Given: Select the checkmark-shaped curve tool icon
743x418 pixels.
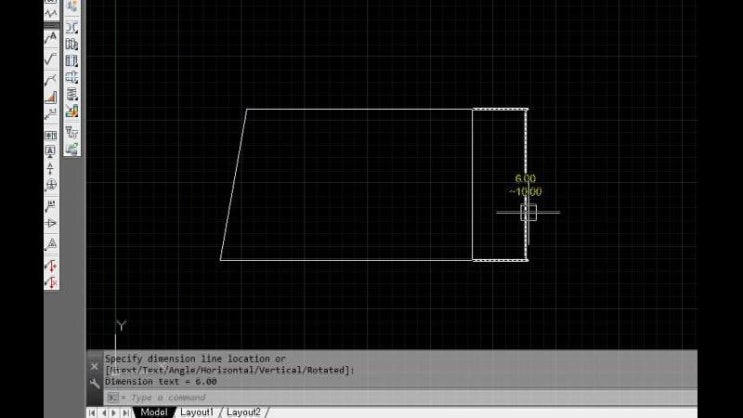Looking at the screenshot, I should click(x=51, y=59).
